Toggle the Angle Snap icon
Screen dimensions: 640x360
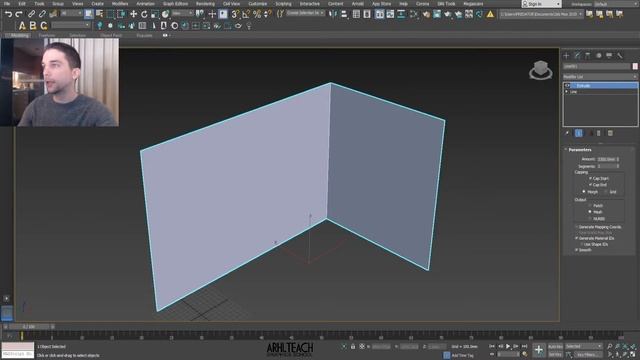(x=246, y=14)
